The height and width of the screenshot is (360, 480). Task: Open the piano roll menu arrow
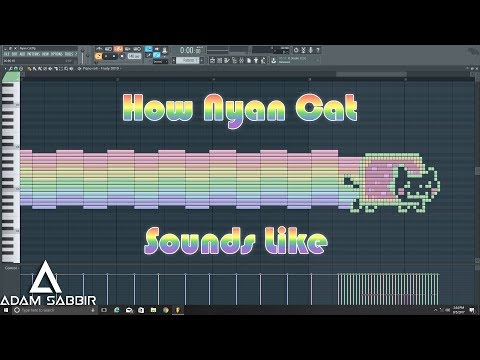5,69
